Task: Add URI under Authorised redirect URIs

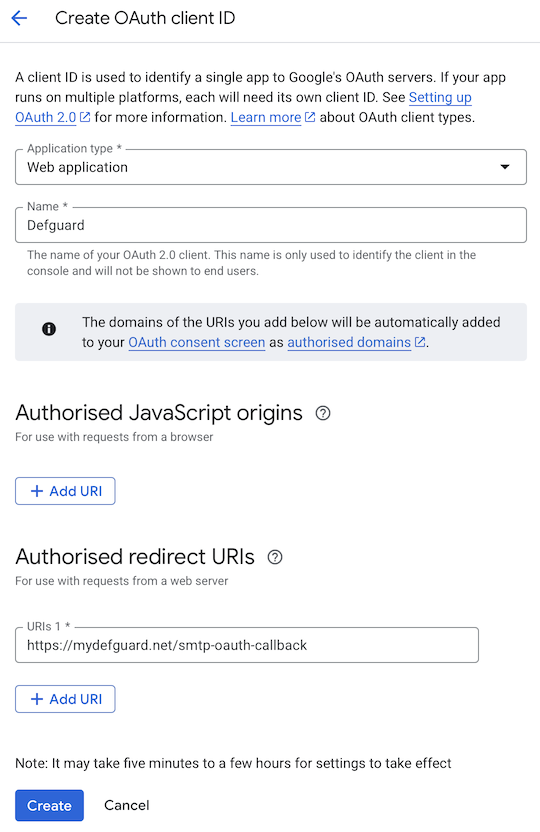Action: click(65, 699)
